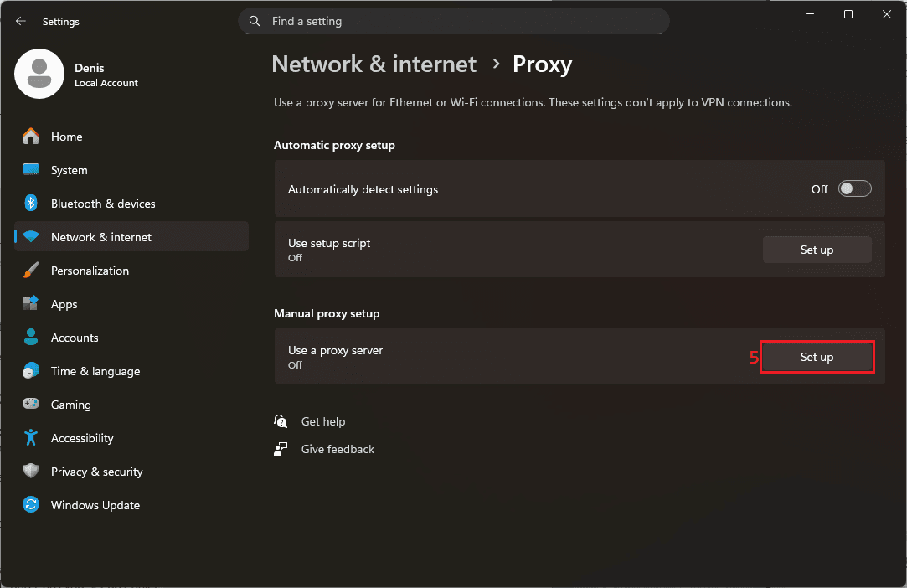The height and width of the screenshot is (588, 907).
Task: Click Set up for proxy server
Action: [x=817, y=357]
